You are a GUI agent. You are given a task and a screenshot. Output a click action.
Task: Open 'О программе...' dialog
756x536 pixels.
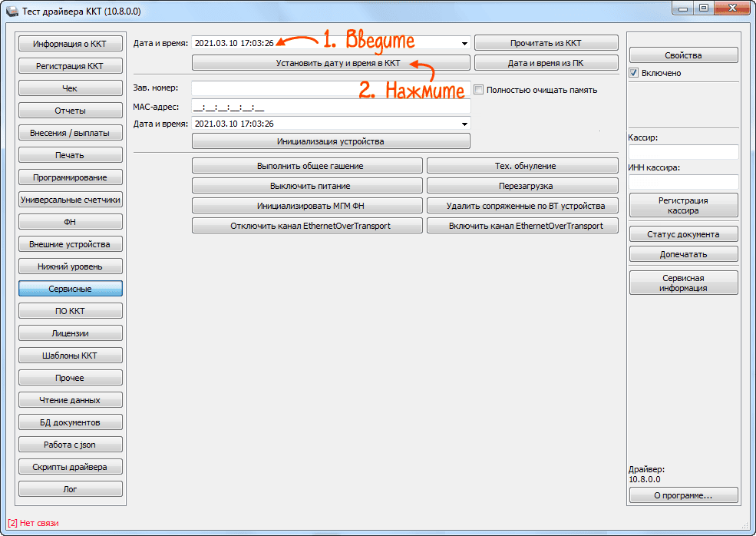tap(683, 495)
